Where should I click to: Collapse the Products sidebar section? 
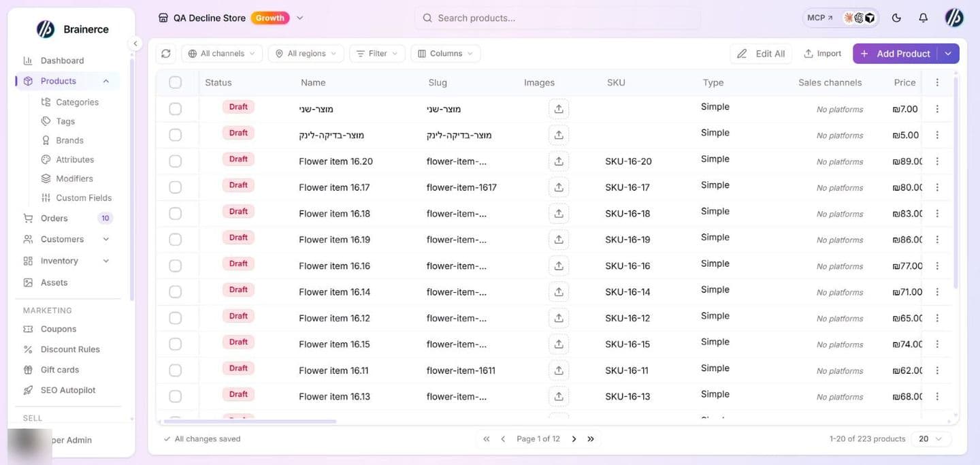106,81
